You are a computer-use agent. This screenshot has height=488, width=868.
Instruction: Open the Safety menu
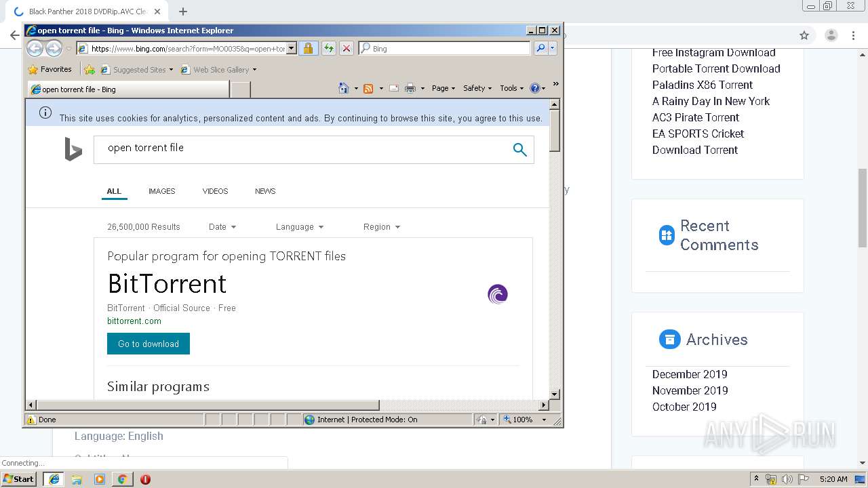tap(477, 88)
